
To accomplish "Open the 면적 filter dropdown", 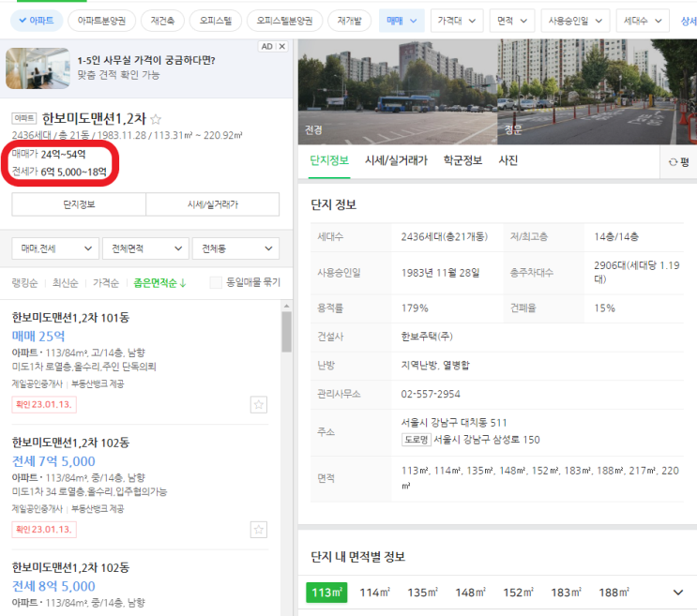I will pyautogui.click(x=512, y=21).
